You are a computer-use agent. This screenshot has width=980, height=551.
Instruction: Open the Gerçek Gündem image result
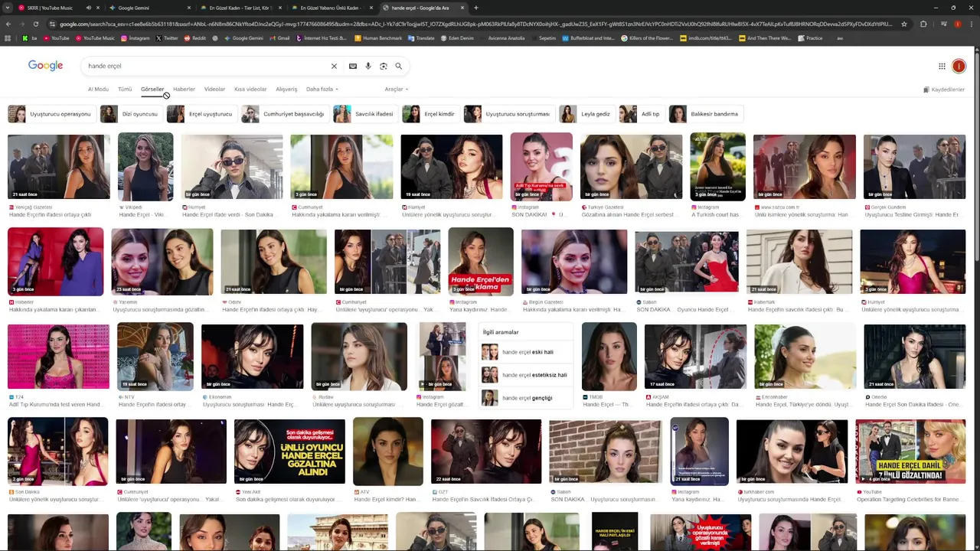(914, 167)
